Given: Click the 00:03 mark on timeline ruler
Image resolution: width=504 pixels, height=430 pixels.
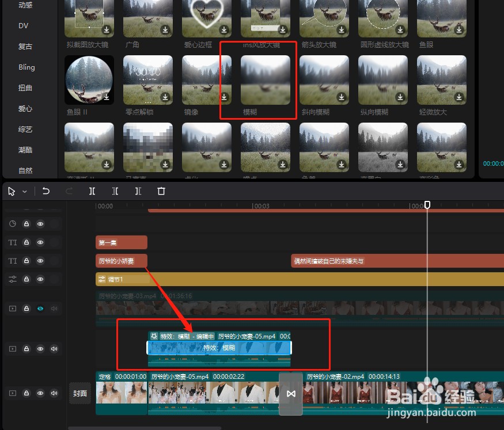Looking at the screenshot, I should [x=262, y=206].
